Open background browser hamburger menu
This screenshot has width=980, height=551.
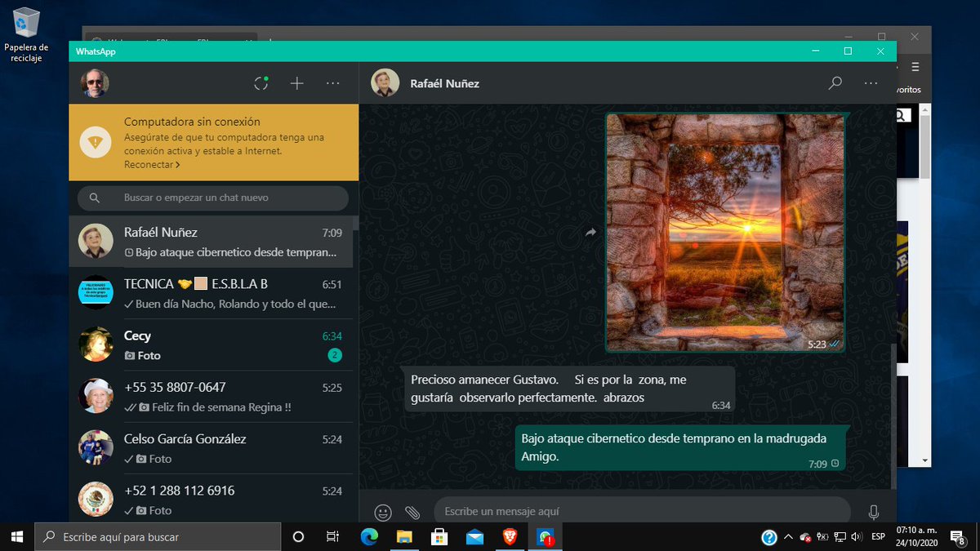point(915,67)
